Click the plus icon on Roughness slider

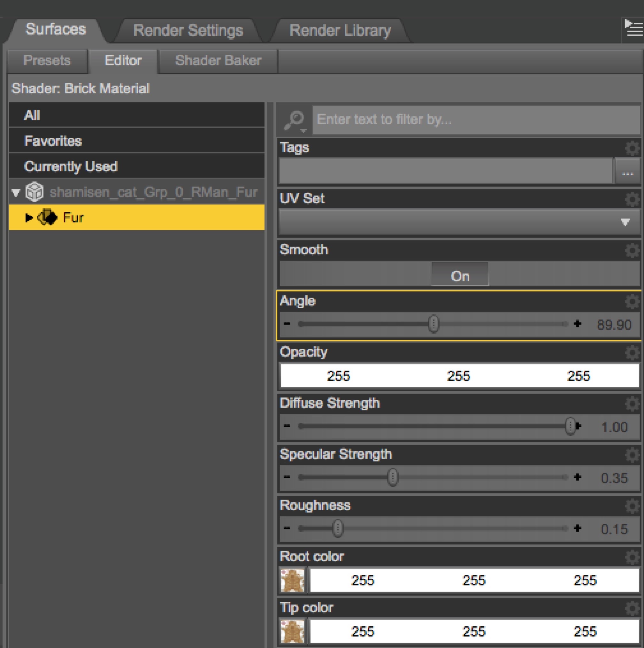pos(577,528)
